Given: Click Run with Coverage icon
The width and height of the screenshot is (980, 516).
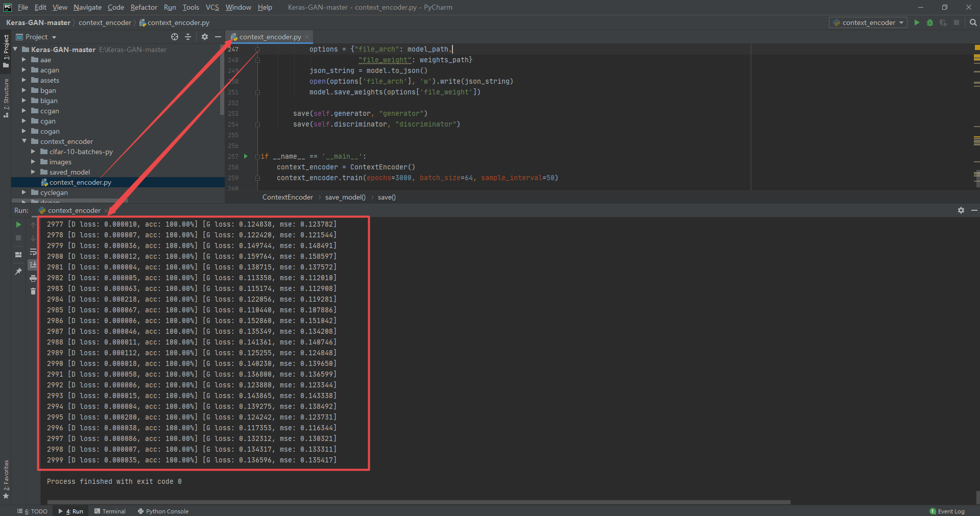Looking at the screenshot, I should (x=943, y=22).
